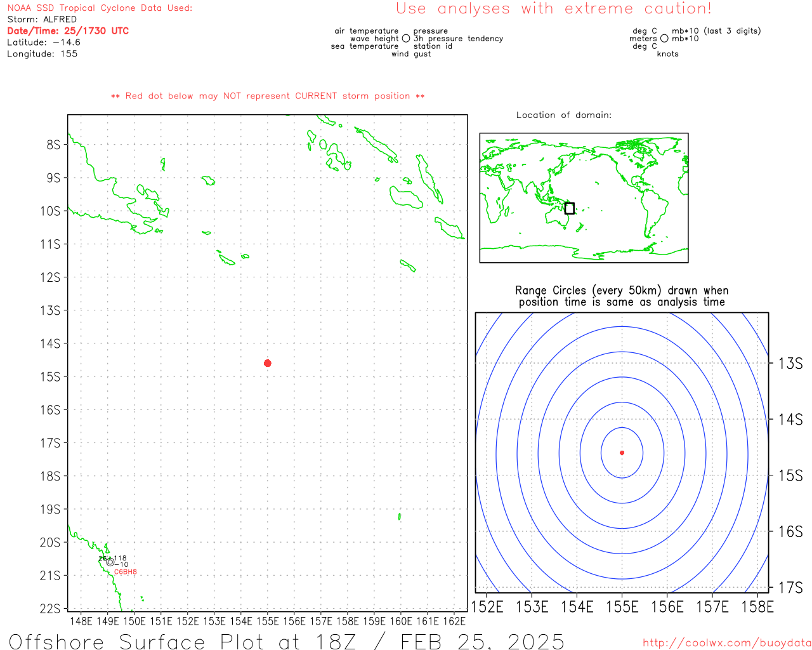Click the '22S' latitude axis label
This screenshot has height=650, width=812.
coord(50,609)
